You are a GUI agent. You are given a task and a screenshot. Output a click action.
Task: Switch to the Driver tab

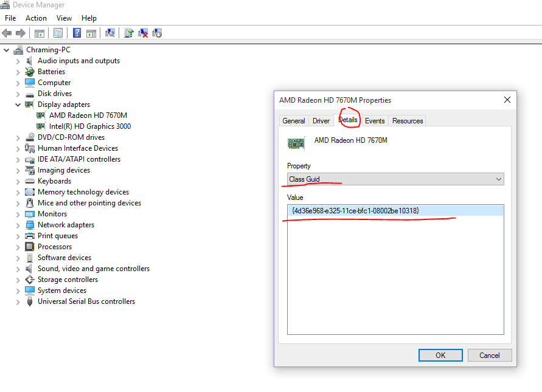point(321,121)
